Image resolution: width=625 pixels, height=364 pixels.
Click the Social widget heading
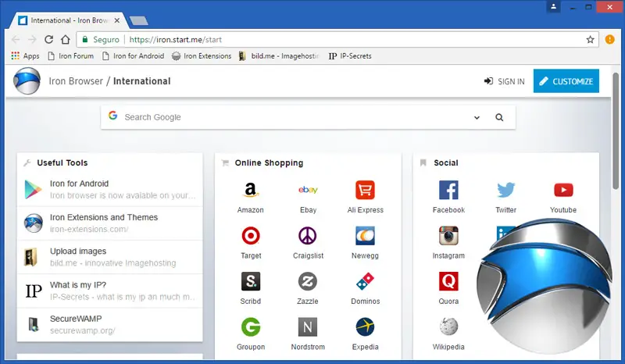pos(446,162)
